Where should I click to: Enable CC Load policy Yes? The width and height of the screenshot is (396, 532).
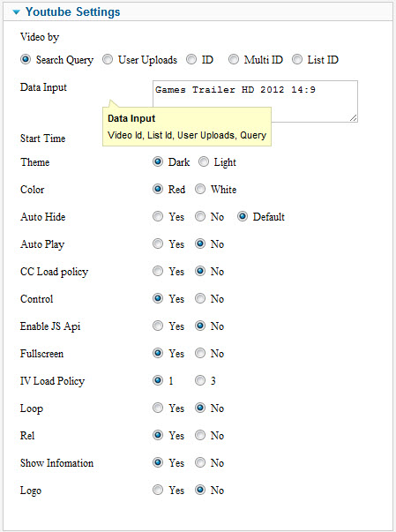tap(158, 271)
